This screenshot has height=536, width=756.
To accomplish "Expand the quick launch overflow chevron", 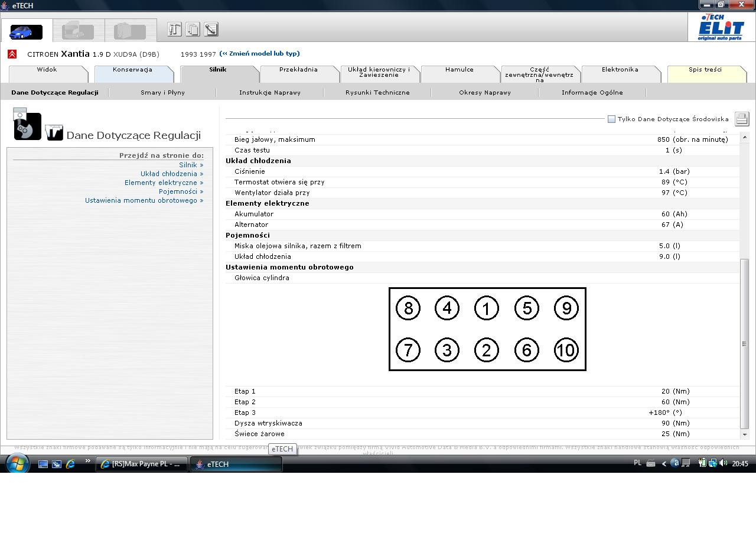I will click(88, 461).
